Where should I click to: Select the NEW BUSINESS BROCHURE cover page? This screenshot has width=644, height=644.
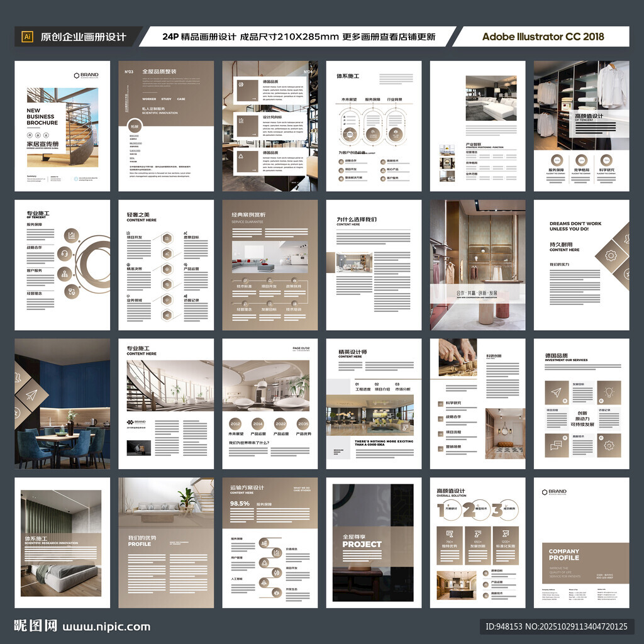click(x=62, y=126)
